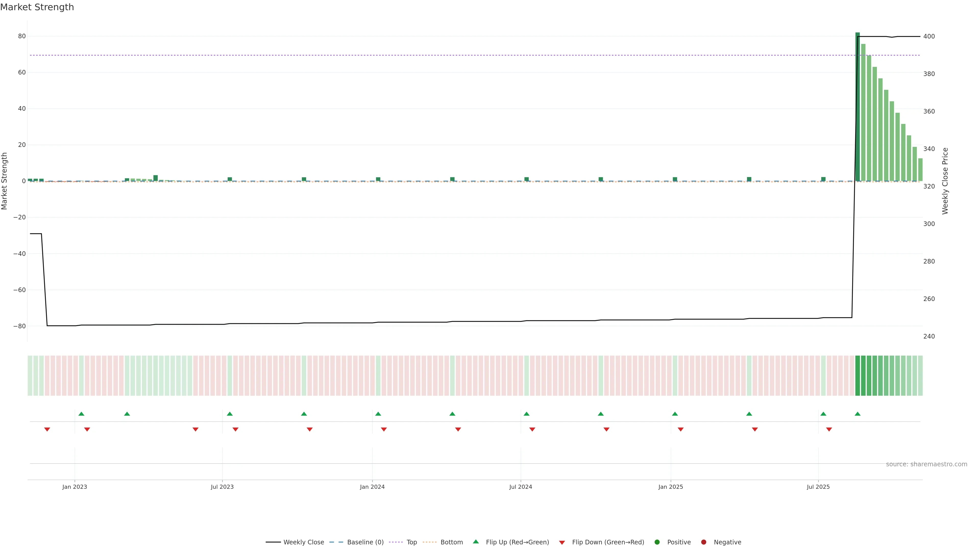Click the last green flip-up marker
Screen dimensions: 980x551
point(857,414)
